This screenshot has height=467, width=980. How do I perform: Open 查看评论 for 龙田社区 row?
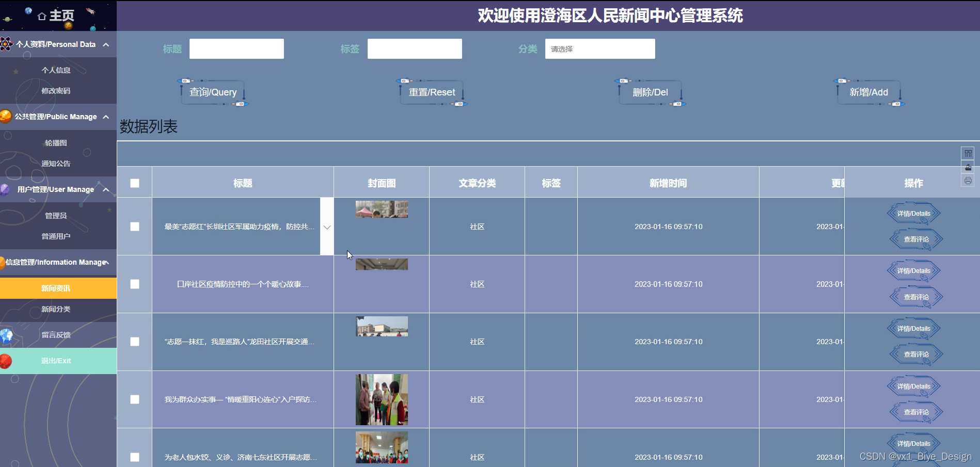pos(916,355)
